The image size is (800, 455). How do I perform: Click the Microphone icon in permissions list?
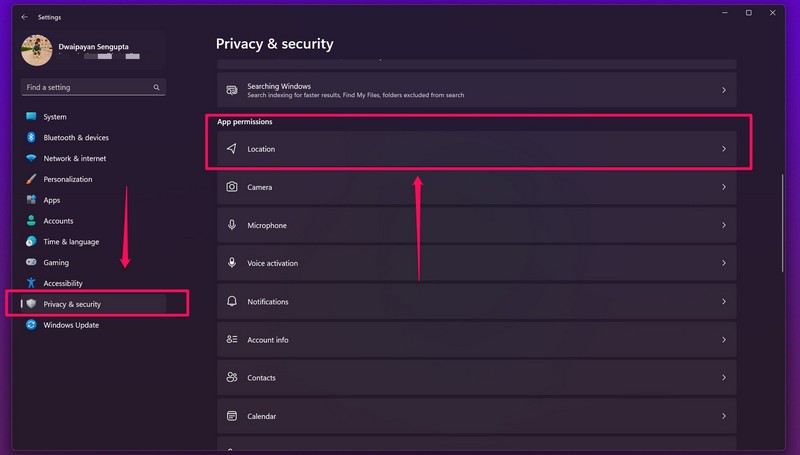tap(232, 225)
